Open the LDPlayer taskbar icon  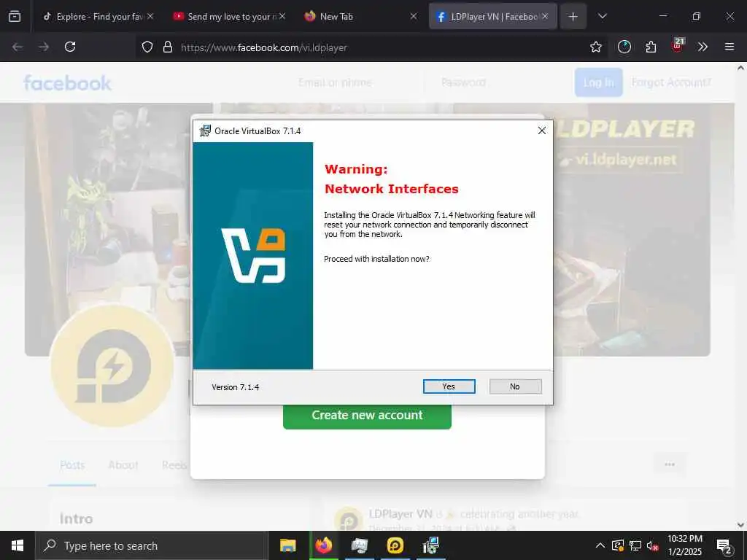[395, 545]
